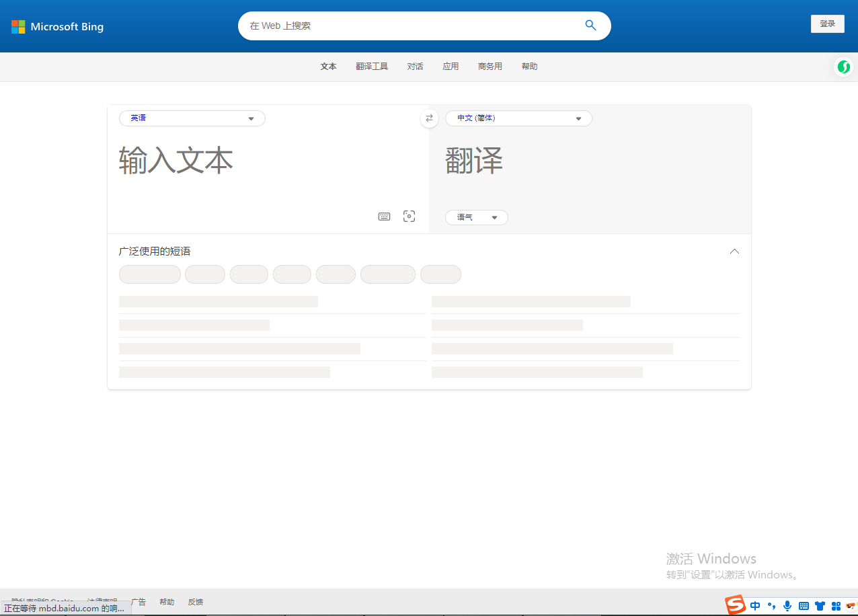
Task: Toggle Sogou Chinese/English mode 中
Action: pyautogui.click(x=755, y=606)
